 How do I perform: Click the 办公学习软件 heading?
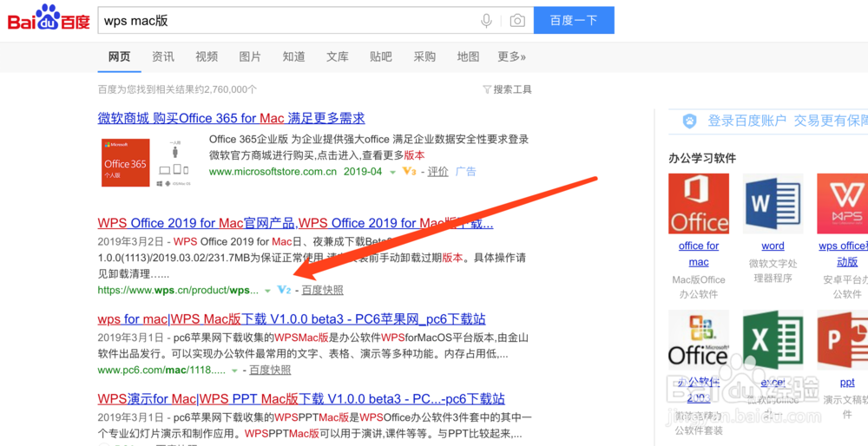702,158
